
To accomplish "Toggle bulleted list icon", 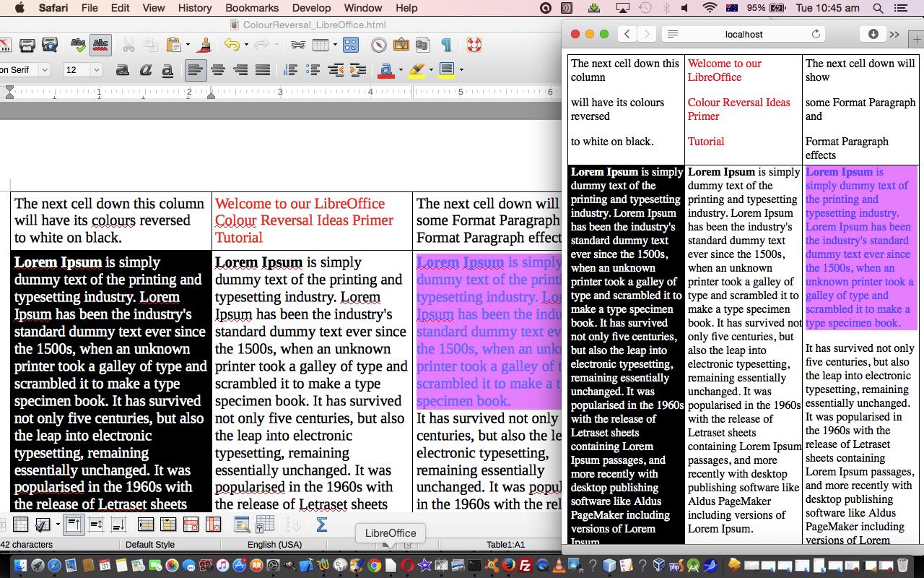I will click(x=313, y=70).
